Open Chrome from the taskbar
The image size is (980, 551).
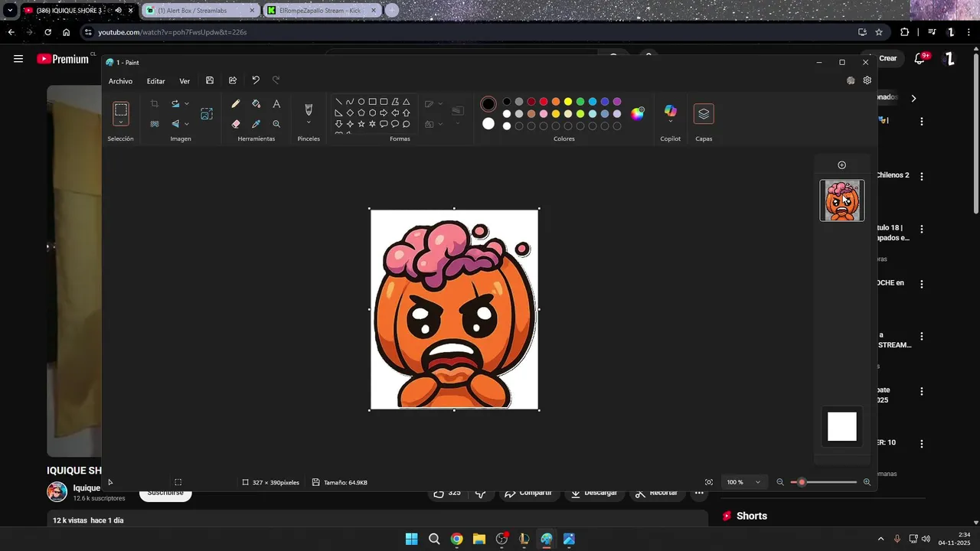456,539
